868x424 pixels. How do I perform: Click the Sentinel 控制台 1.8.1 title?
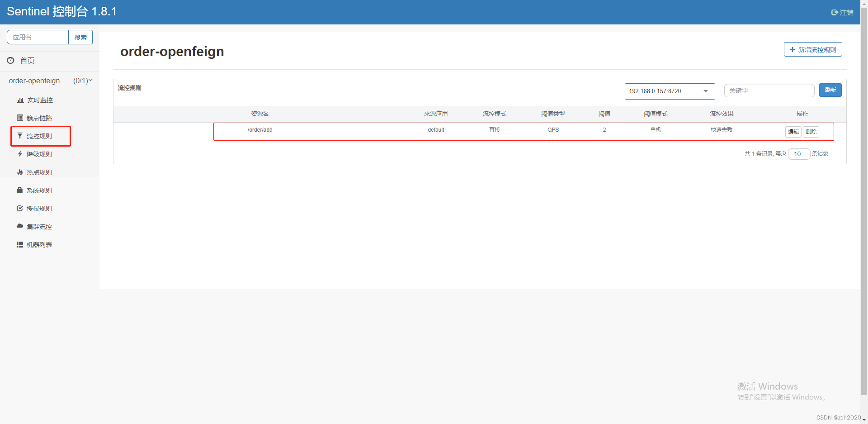[62, 11]
